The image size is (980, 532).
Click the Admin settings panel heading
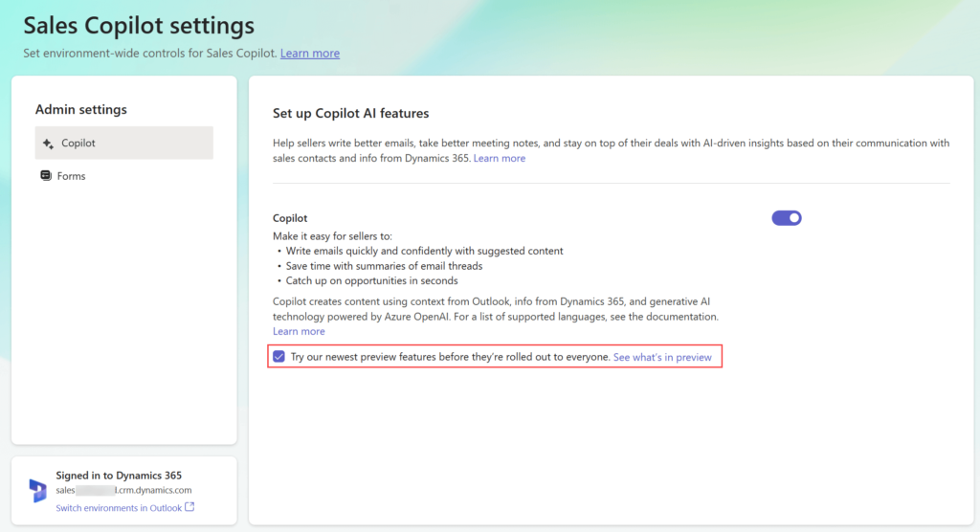coord(80,109)
